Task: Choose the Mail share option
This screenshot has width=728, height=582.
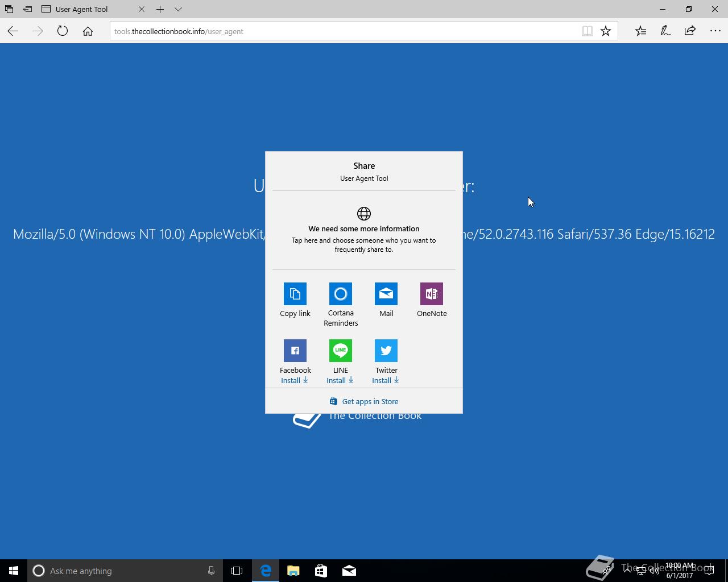Action: point(386,294)
